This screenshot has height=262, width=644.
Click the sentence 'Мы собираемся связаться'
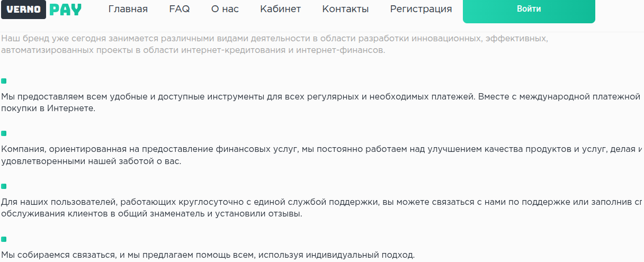pos(208,255)
